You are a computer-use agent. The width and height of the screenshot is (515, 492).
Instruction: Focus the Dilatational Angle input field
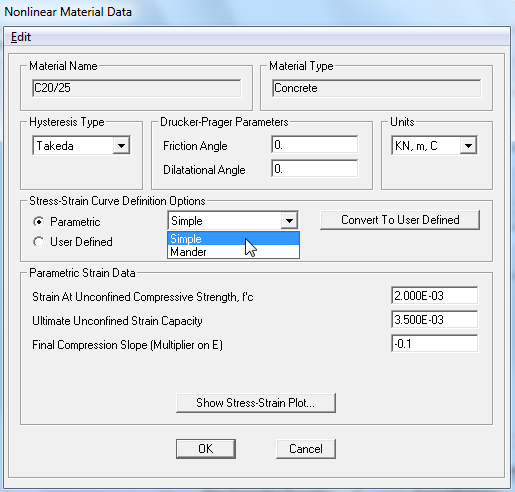click(x=315, y=169)
